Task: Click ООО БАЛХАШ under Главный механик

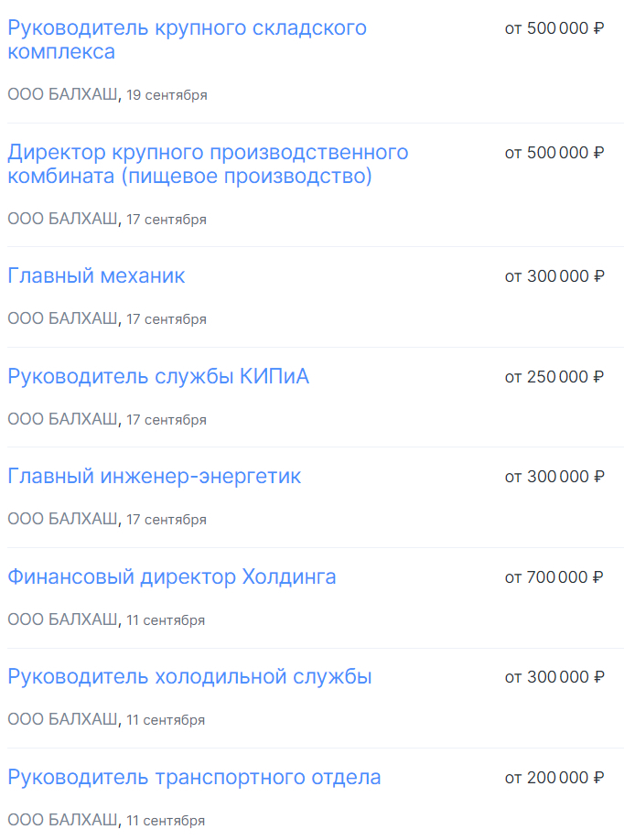Action: click(x=62, y=318)
